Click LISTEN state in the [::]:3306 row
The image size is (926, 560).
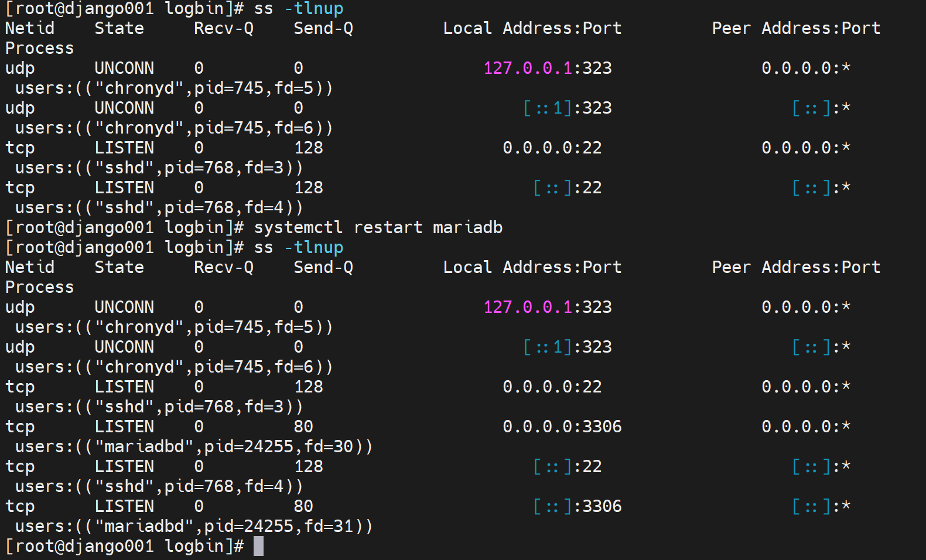(124, 506)
